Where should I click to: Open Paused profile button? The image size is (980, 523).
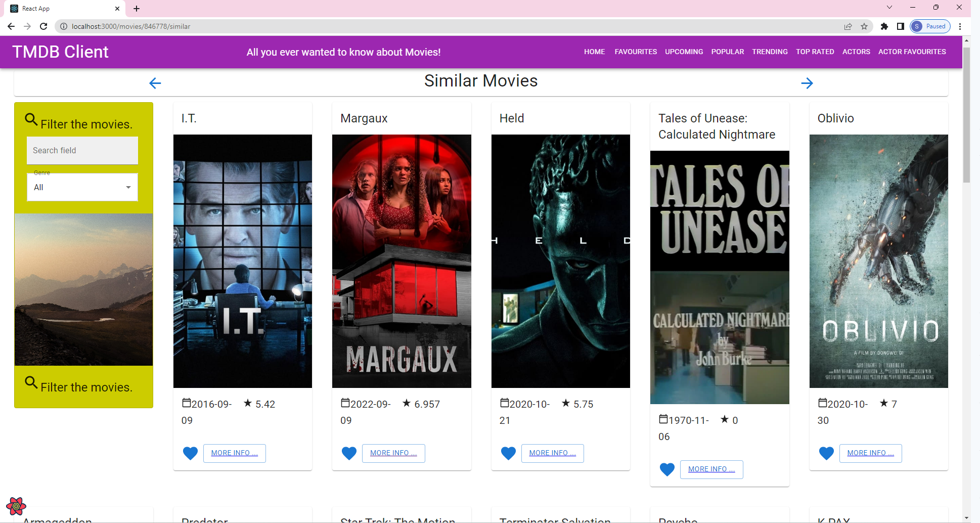click(x=930, y=26)
